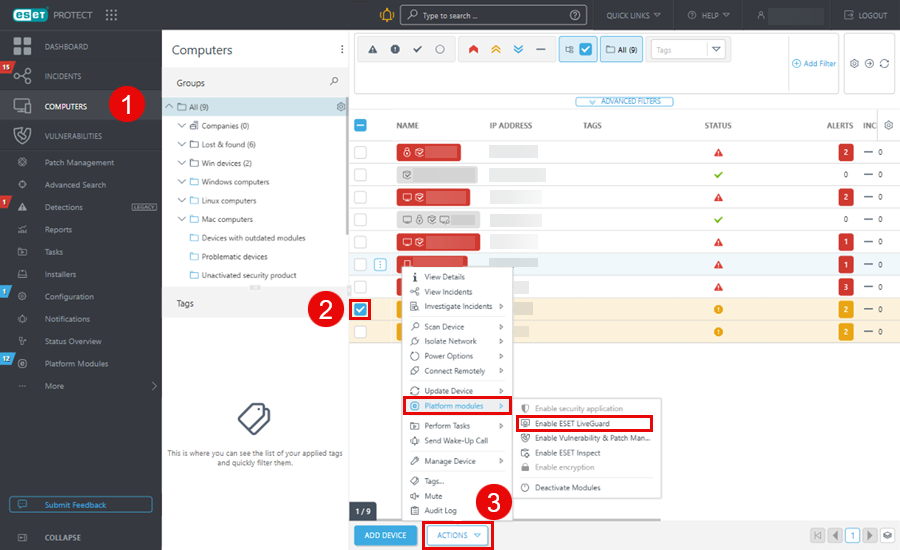Click the search input field
900x550 pixels.
[493, 16]
